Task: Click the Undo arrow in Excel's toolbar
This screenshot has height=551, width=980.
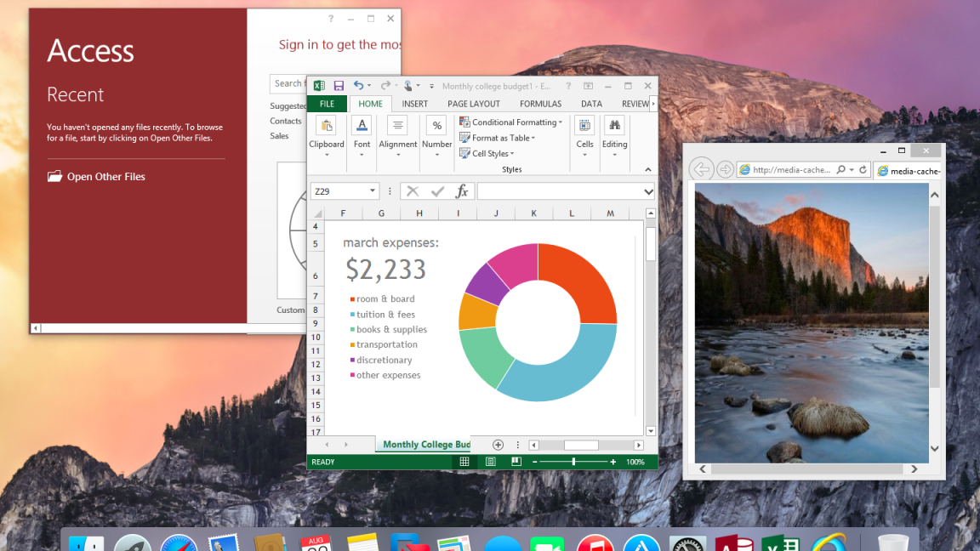Action: 358,86
